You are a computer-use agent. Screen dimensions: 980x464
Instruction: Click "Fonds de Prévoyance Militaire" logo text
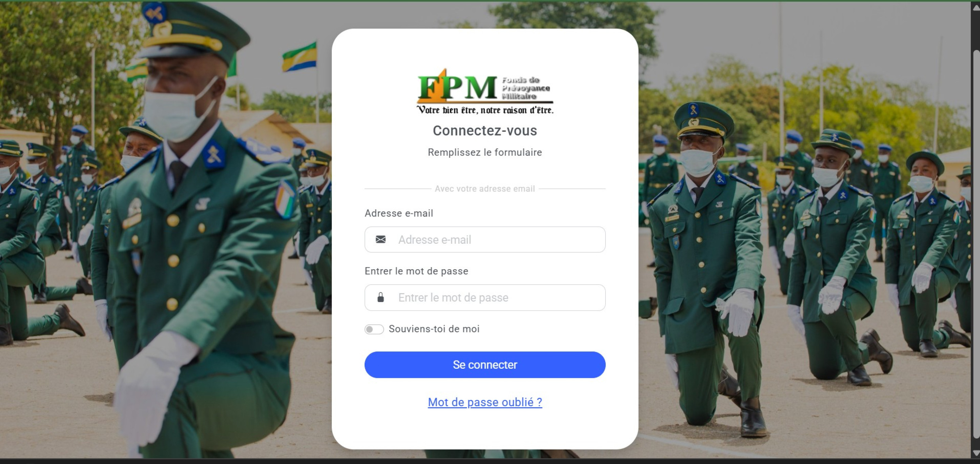click(526, 88)
